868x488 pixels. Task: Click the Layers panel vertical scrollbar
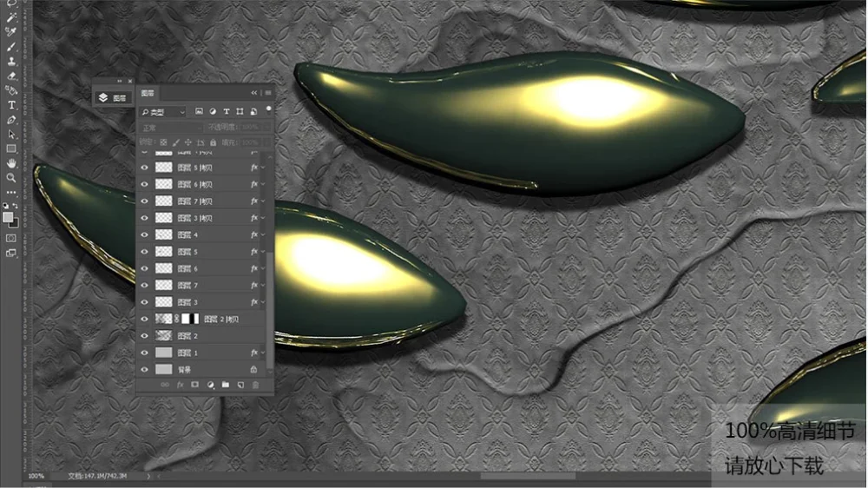click(x=270, y=311)
